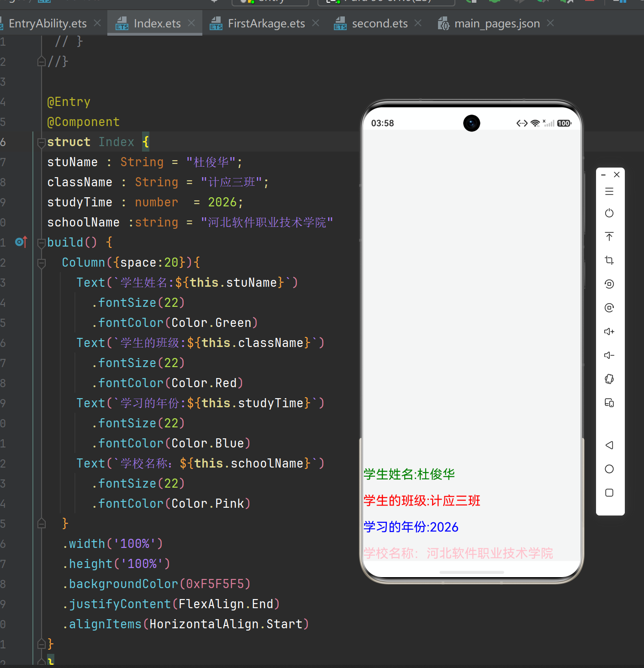The image size is (644, 668).
Task: Tap the emulator bottom navigation gesture bar
Action: click(x=472, y=572)
